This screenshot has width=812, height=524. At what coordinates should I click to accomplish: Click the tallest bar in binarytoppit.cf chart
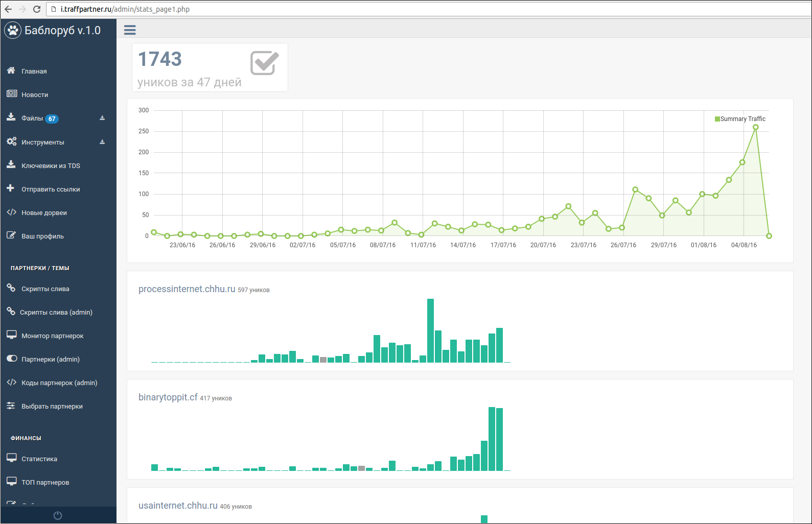click(x=492, y=439)
